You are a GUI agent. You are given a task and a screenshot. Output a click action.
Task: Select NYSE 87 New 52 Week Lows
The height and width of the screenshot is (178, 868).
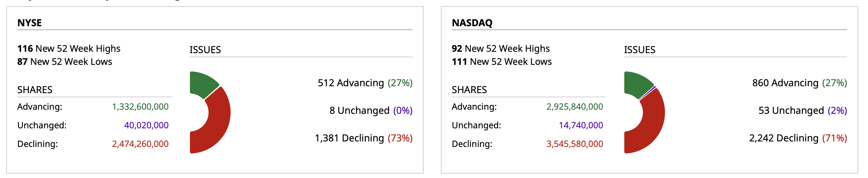pyautogui.click(x=65, y=62)
